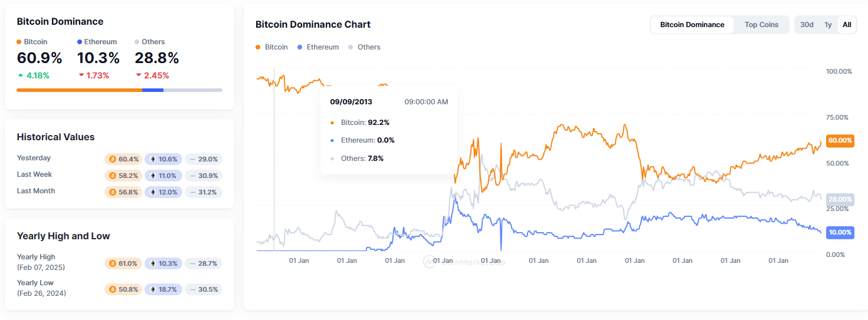The width and height of the screenshot is (868, 320).
Task: Click Last Week Others 30.9% badge
Action: 203,176
